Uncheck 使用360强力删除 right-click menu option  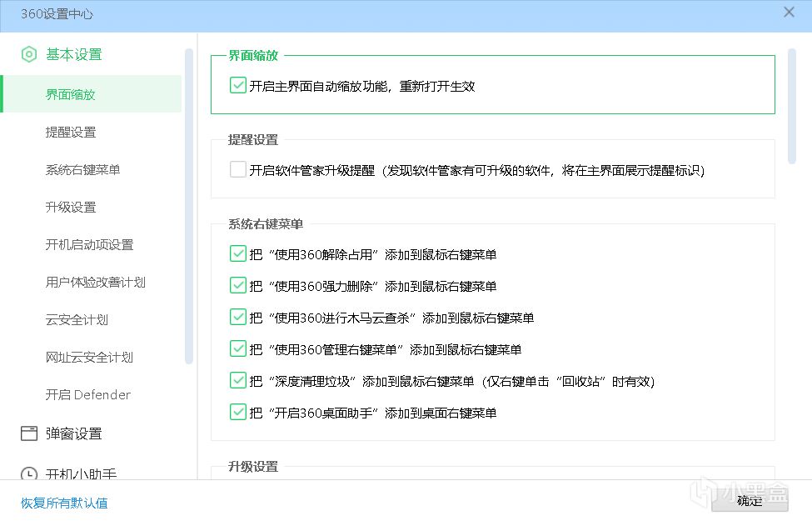[x=237, y=285]
